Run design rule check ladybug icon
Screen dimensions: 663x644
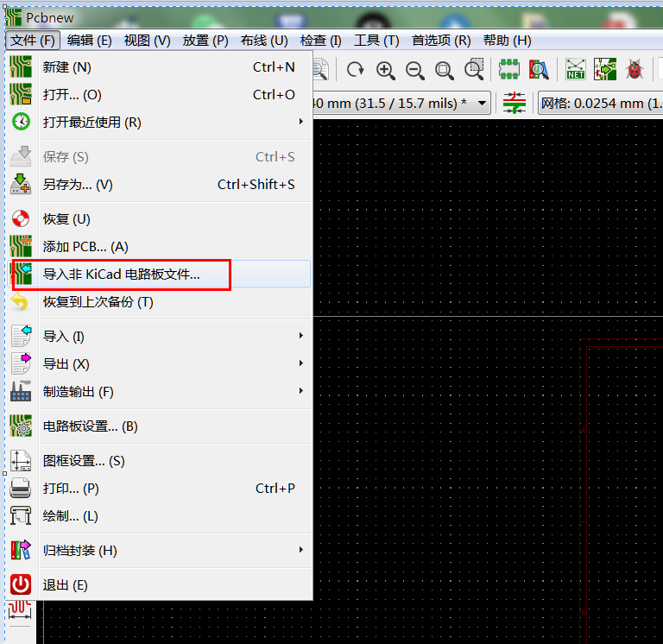pyautogui.click(x=635, y=70)
